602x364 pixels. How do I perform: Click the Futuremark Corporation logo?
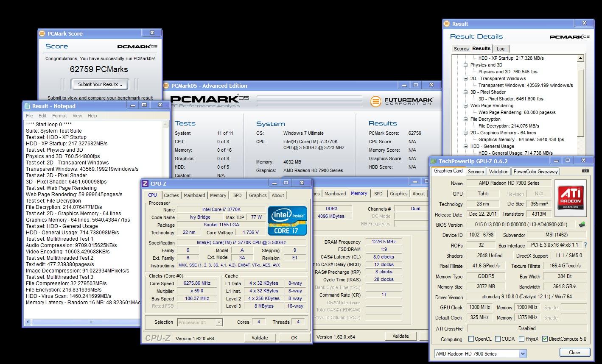[x=402, y=101]
